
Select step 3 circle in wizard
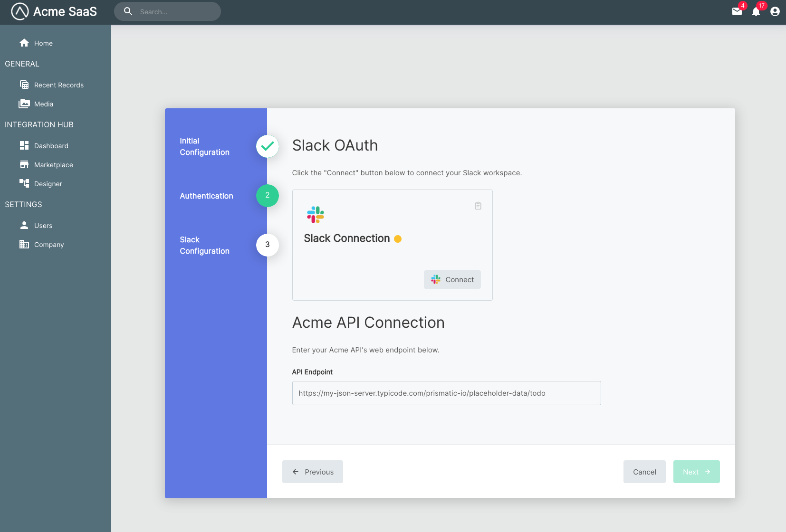point(268,245)
